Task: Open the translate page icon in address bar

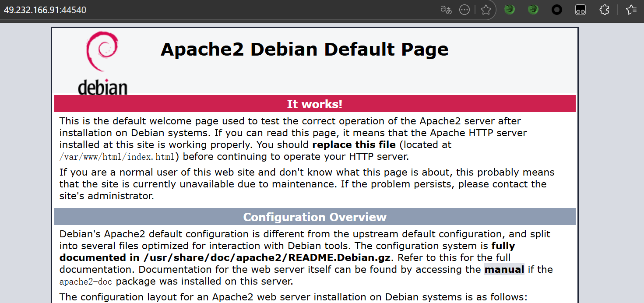Action: pyautogui.click(x=446, y=10)
